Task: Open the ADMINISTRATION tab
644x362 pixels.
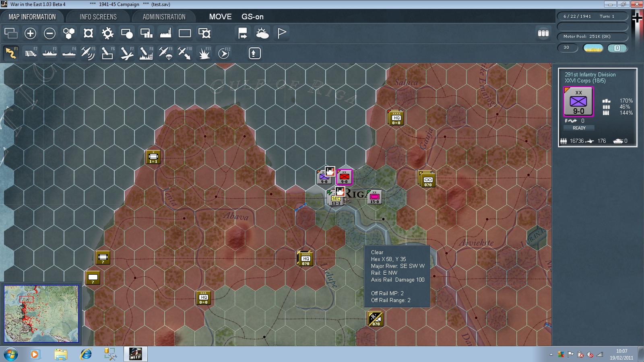Action: [x=164, y=17]
